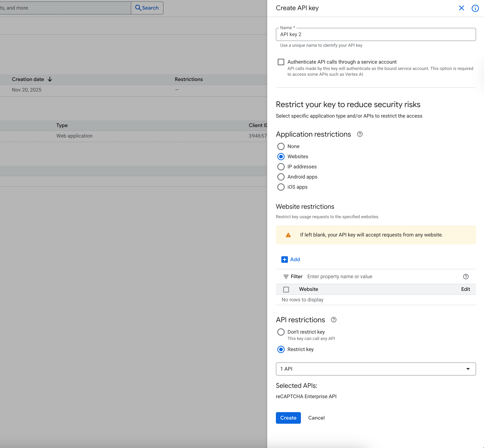Expand the 1 API dropdown

click(375, 369)
